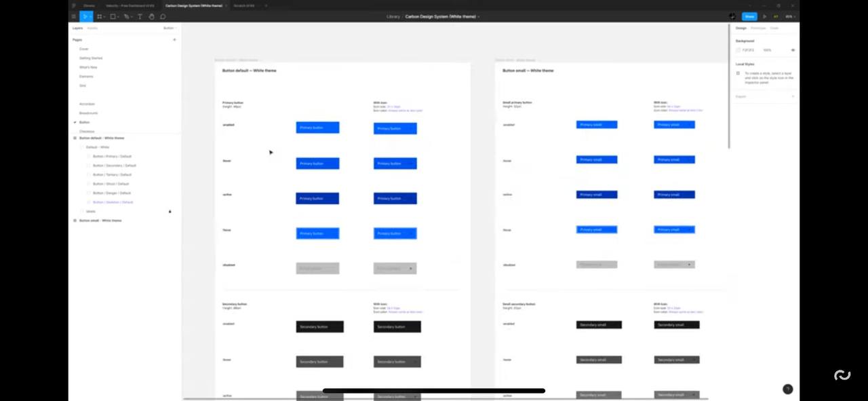The image size is (868, 401).
Task: Switch to the Design tab
Action: 741,28
